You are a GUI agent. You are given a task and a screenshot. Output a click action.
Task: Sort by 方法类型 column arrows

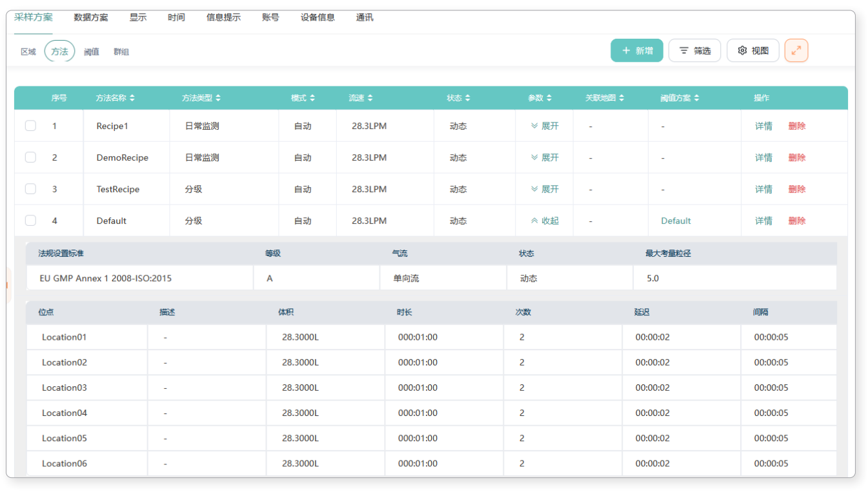[x=218, y=98]
